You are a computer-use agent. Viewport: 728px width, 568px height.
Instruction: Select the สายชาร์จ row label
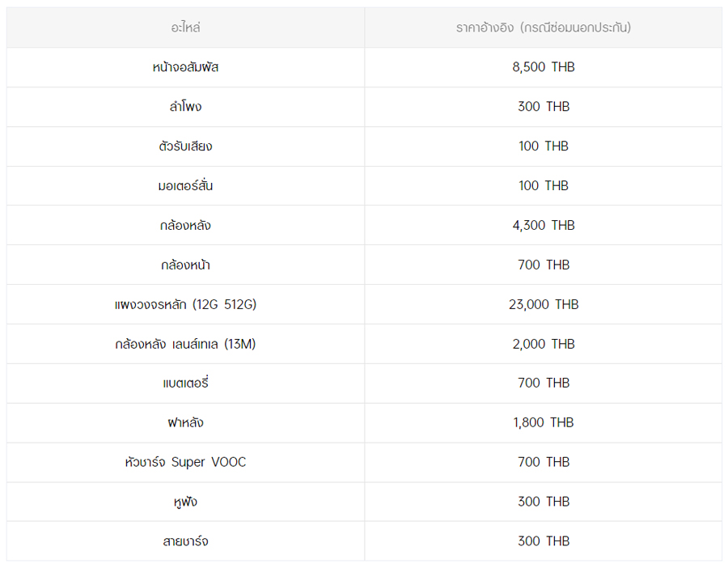click(x=185, y=542)
